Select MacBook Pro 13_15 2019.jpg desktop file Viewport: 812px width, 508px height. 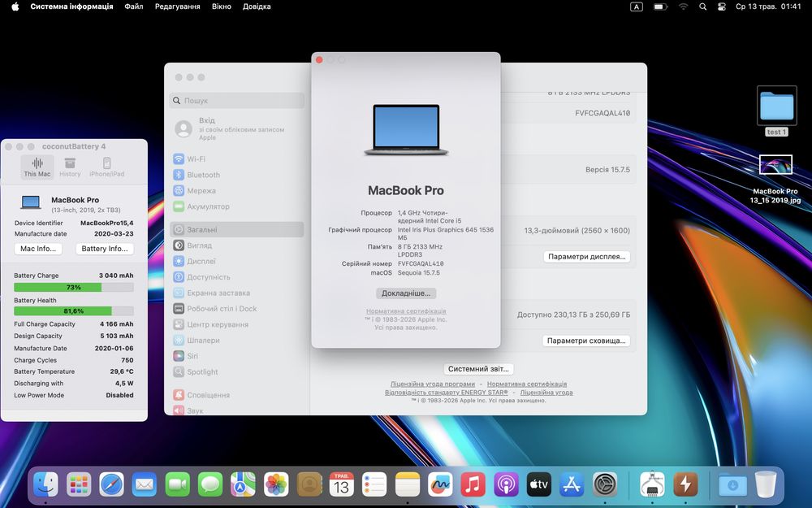coord(775,180)
